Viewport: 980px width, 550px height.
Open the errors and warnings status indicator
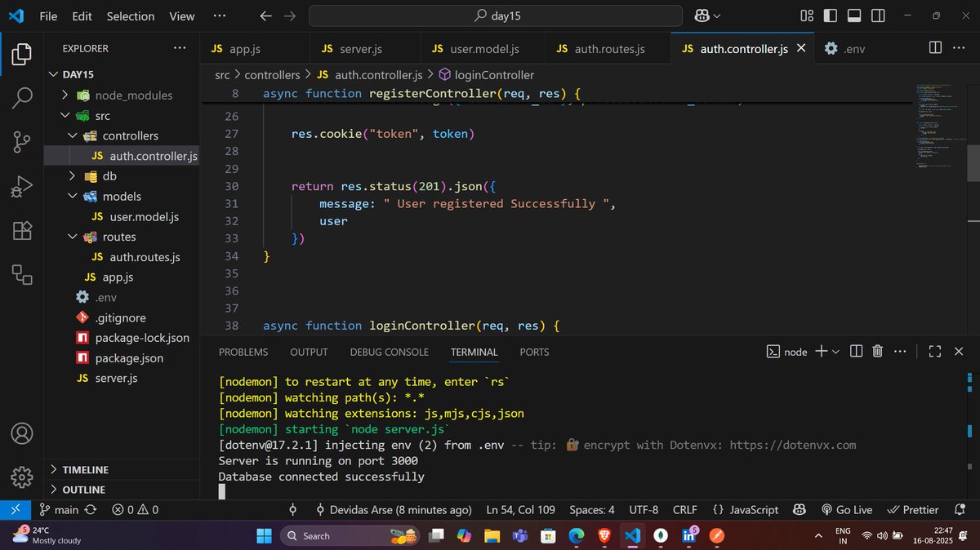[x=136, y=509]
